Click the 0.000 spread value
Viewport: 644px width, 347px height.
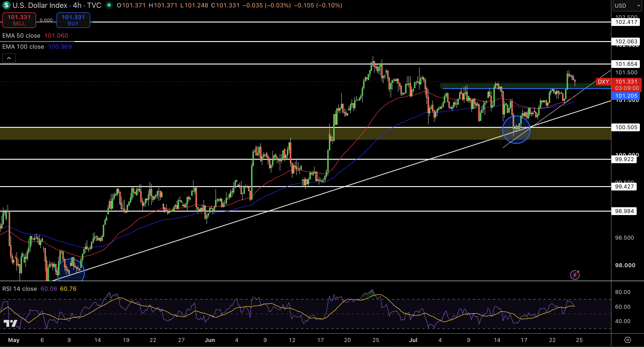[x=46, y=20]
